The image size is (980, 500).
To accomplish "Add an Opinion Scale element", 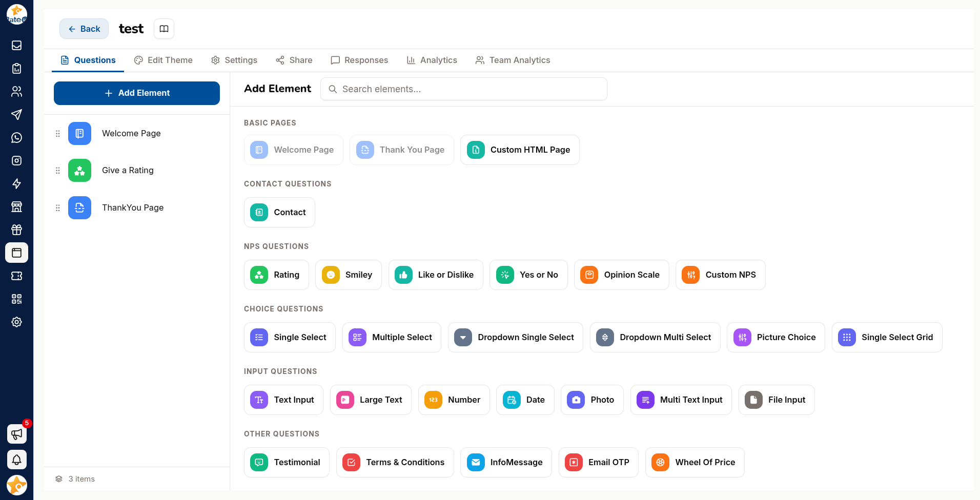I will [622, 275].
